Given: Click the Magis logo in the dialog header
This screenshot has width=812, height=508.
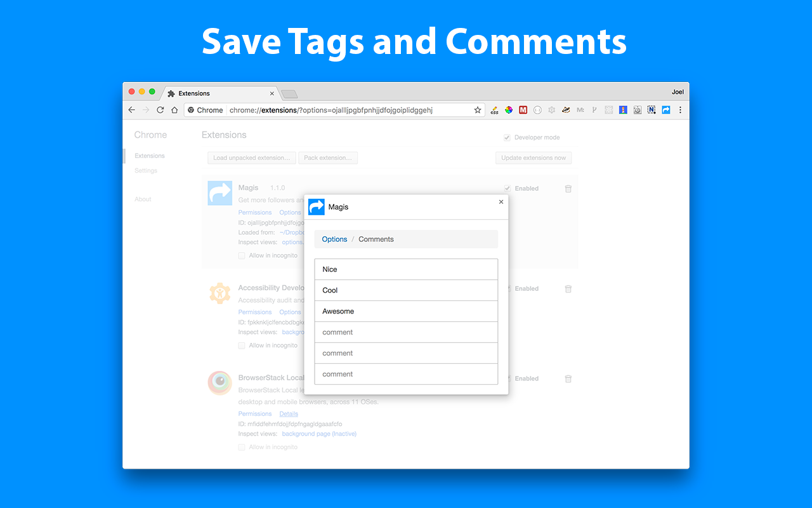Looking at the screenshot, I should coord(316,207).
